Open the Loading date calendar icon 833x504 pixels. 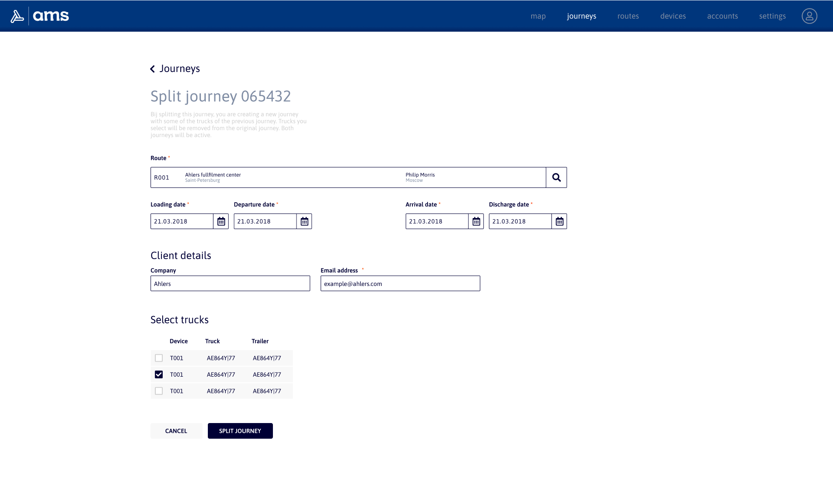click(221, 221)
